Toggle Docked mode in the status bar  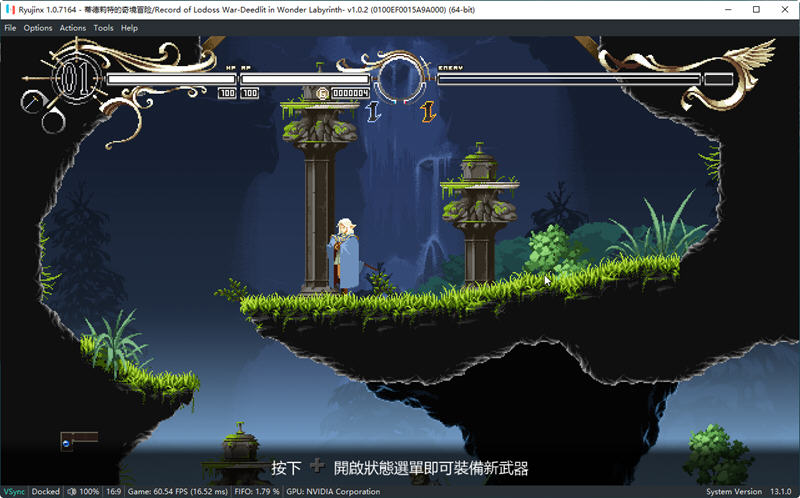tap(45, 491)
